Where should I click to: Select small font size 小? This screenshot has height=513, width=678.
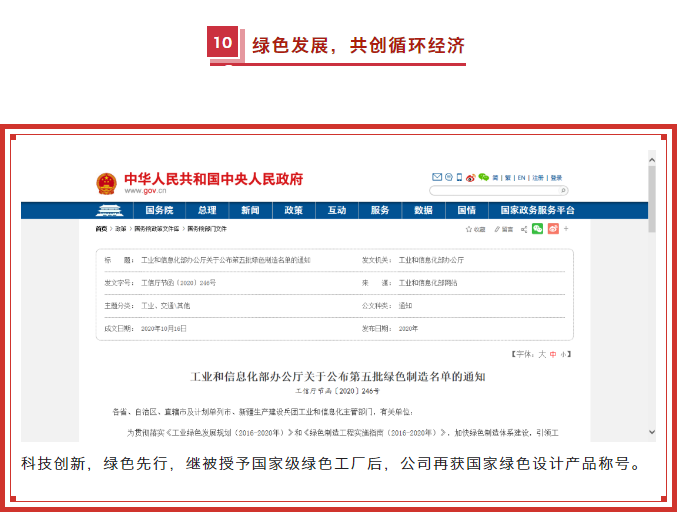click(563, 354)
